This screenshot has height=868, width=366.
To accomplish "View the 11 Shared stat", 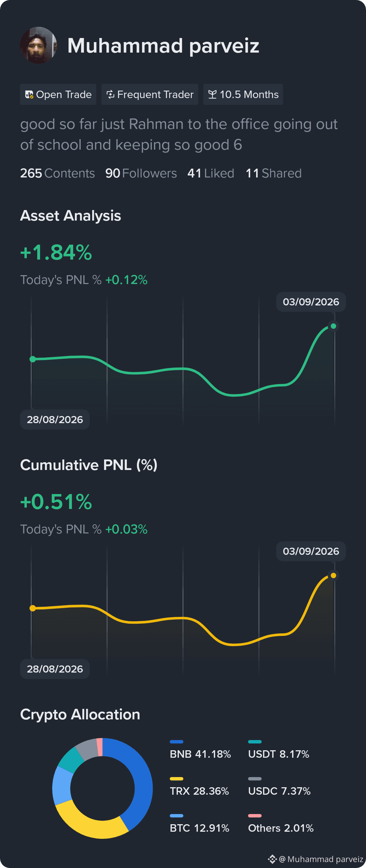I will [x=273, y=173].
